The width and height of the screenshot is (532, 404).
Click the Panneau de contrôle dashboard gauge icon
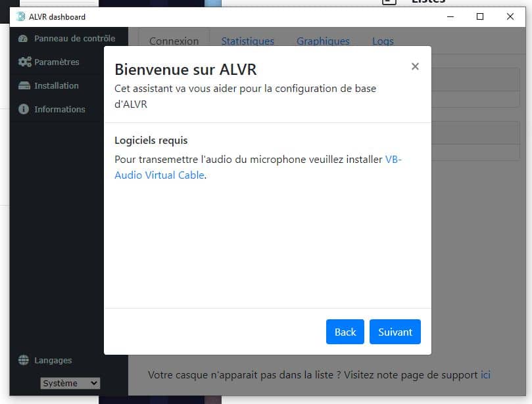point(23,39)
